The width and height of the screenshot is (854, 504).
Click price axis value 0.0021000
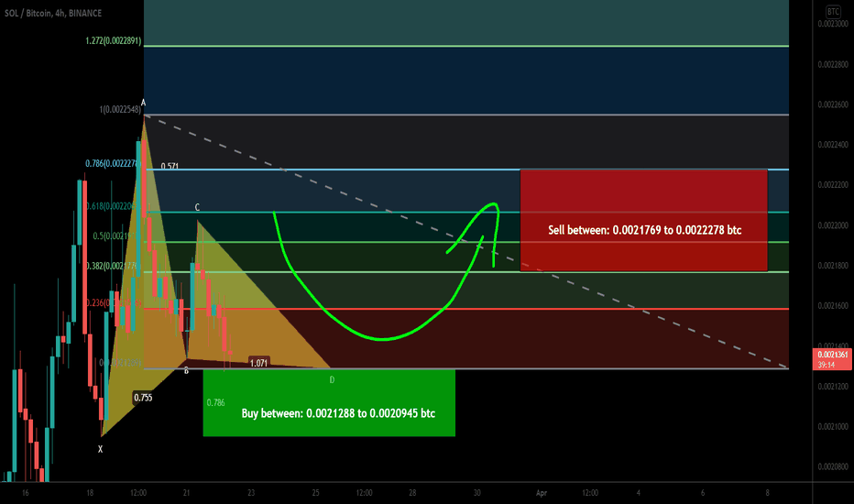(x=833, y=427)
